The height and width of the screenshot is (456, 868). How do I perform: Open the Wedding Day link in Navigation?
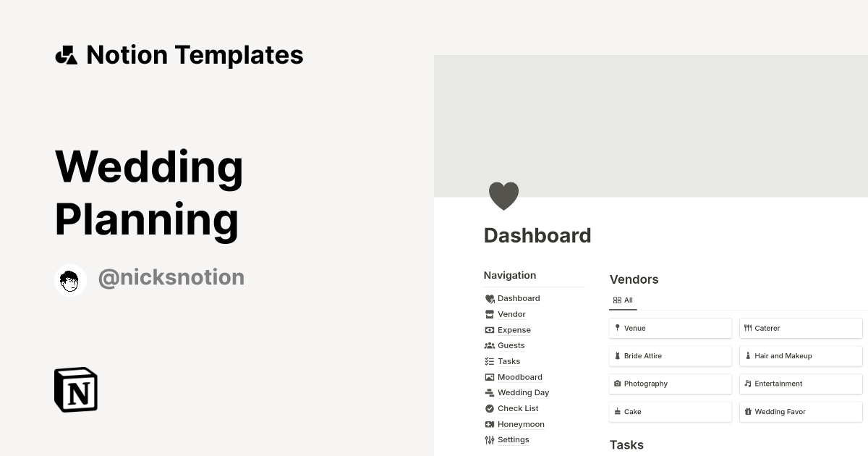click(x=523, y=392)
